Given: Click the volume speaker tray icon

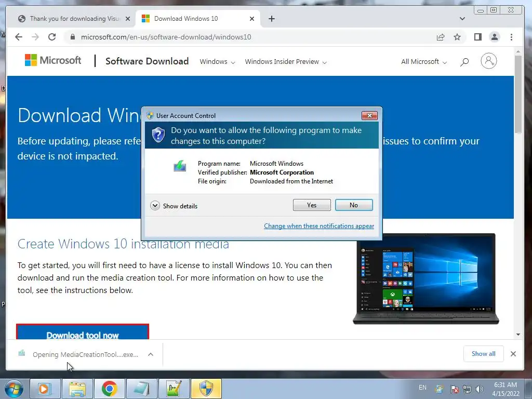Looking at the screenshot, I should tap(480, 390).
